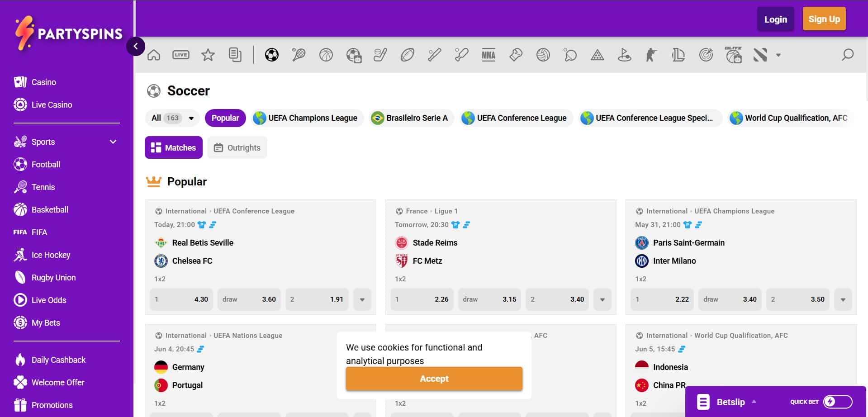Open Football in the sidebar
This screenshot has height=417, width=868.
pyautogui.click(x=37, y=164)
